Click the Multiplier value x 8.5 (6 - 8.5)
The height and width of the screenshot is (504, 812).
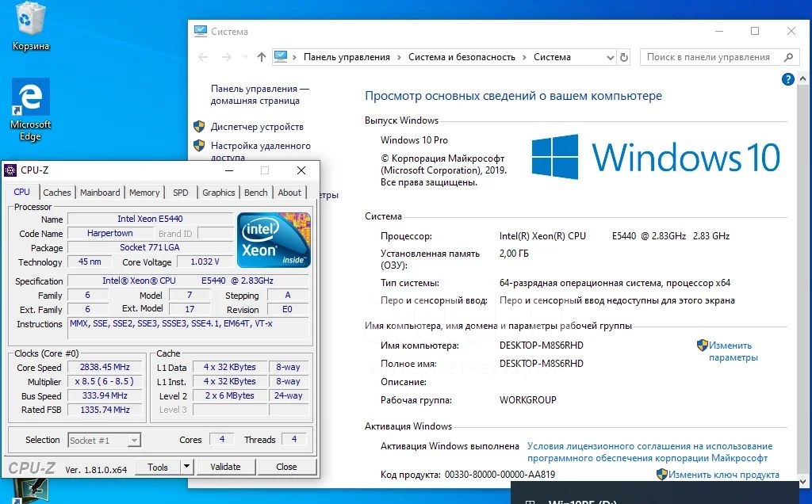click(105, 381)
